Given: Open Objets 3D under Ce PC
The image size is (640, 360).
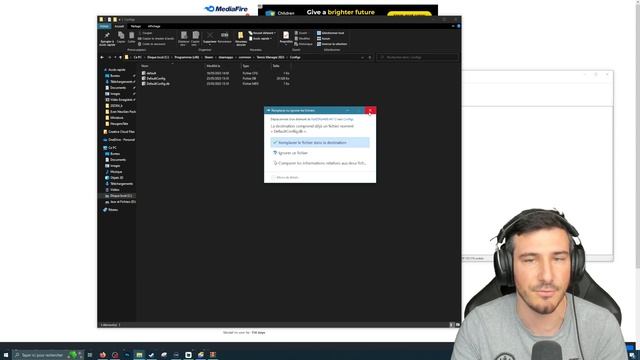Looking at the screenshot, I should point(116,178).
